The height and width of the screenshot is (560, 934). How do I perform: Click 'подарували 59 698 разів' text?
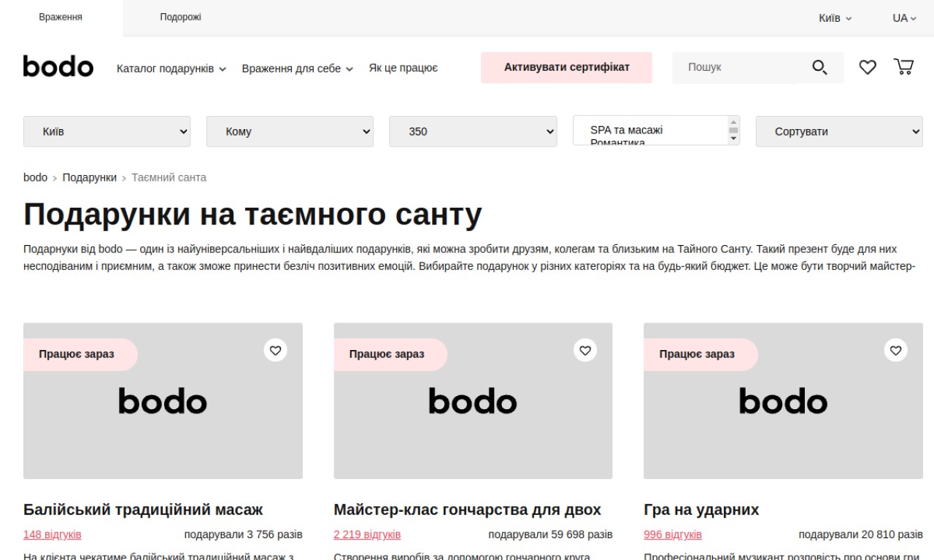(x=550, y=534)
